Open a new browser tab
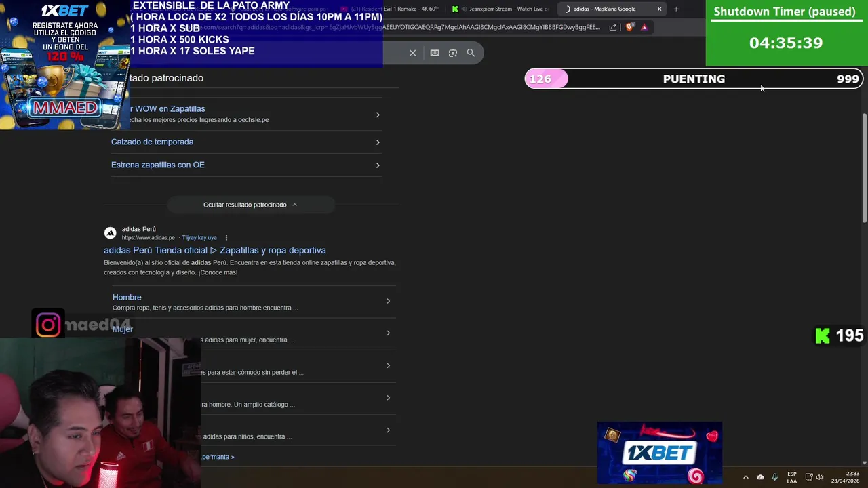 coord(676,9)
